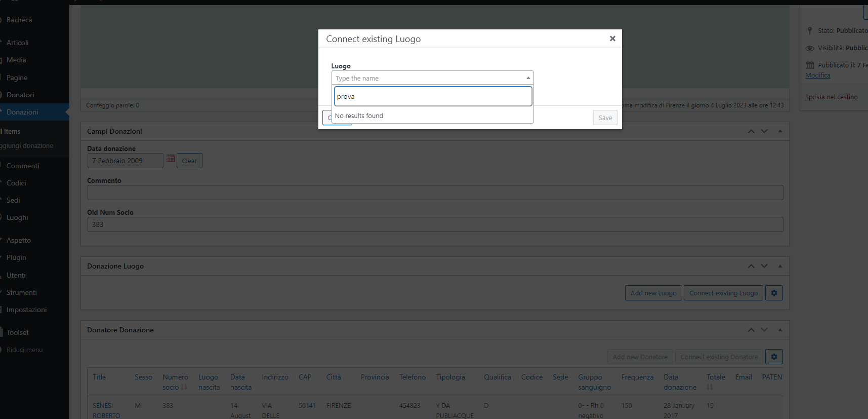Click the Title column header
Screen dimensions: 868x419
click(99, 377)
